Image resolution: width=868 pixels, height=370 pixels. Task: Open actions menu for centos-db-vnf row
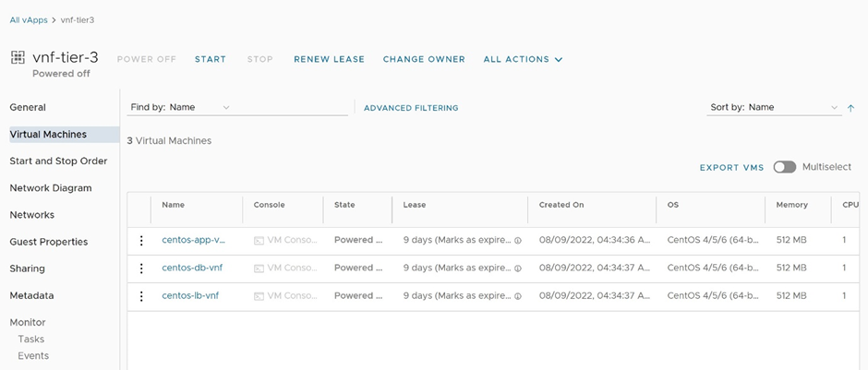click(141, 269)
